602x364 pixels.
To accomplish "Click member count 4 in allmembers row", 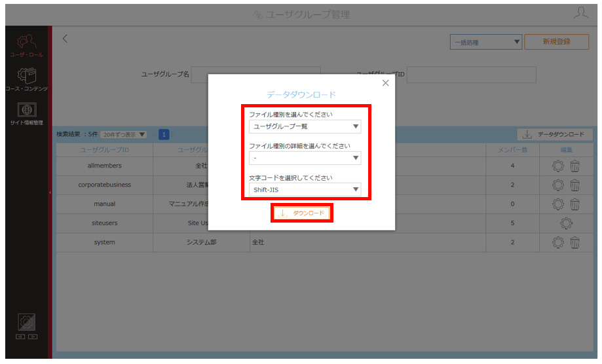I will [512, 166].
